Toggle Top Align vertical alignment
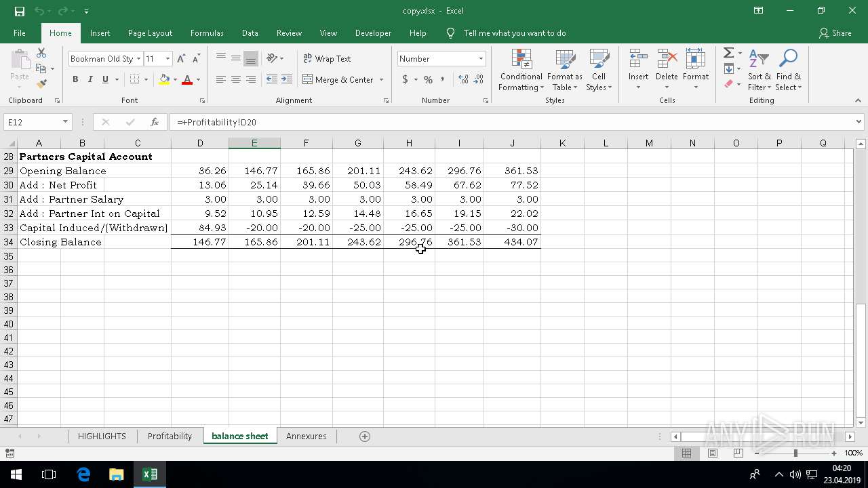Viewport: 868px width, 488px height. point(221,58)
